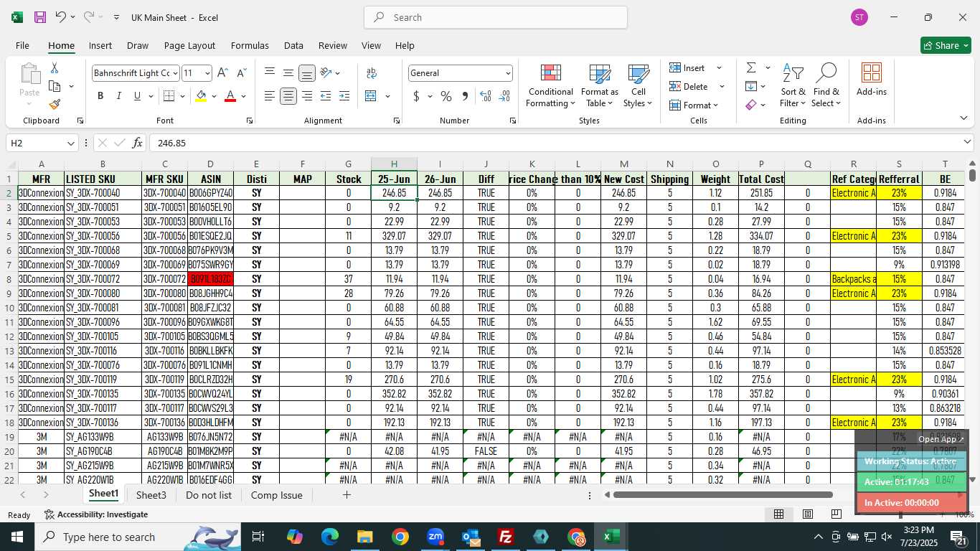Open the font size dropdown

207,73
